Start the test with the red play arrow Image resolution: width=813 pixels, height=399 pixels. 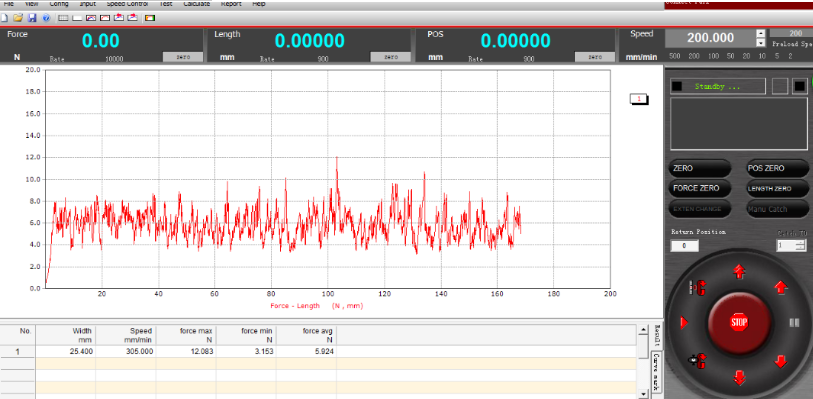(684, 323)
